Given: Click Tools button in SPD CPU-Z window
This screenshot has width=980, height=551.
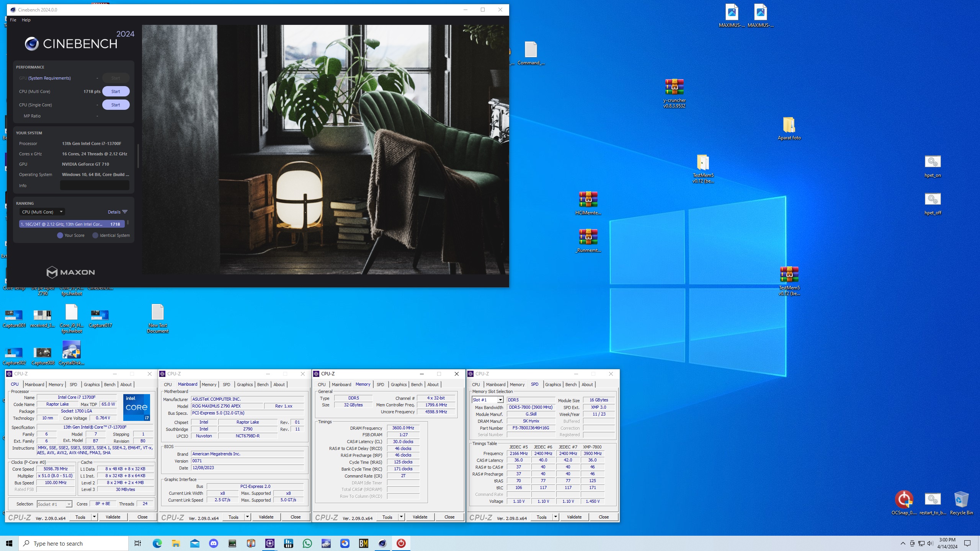Looking at the screenshot, I should pyautogui.click(x=542, y=517).
